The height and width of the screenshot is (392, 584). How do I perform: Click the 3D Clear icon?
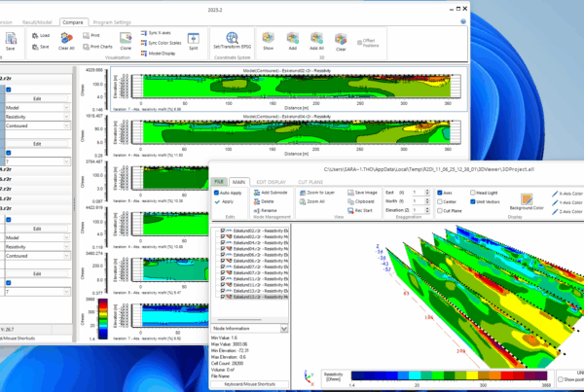(x=341, y=39)
